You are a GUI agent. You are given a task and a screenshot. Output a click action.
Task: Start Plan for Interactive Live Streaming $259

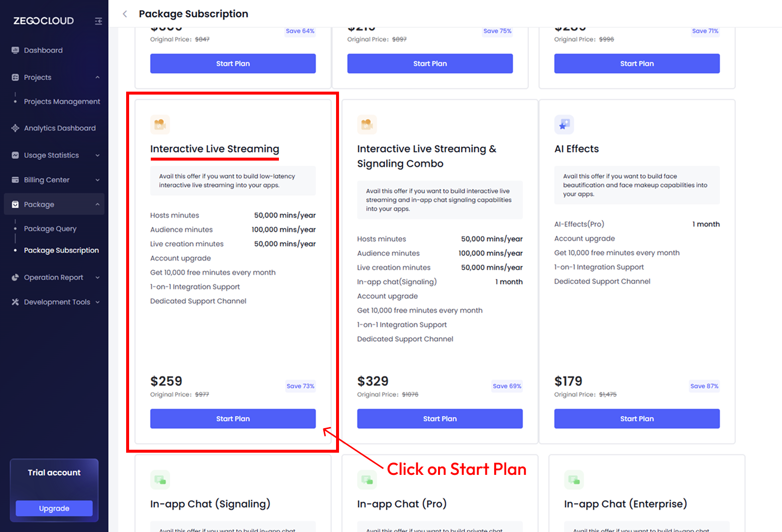233,419
